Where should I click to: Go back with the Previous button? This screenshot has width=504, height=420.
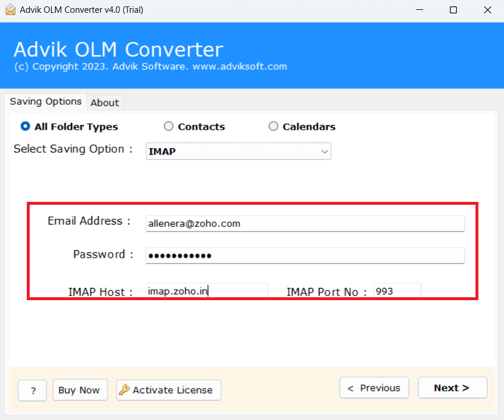tap(374, 388)
